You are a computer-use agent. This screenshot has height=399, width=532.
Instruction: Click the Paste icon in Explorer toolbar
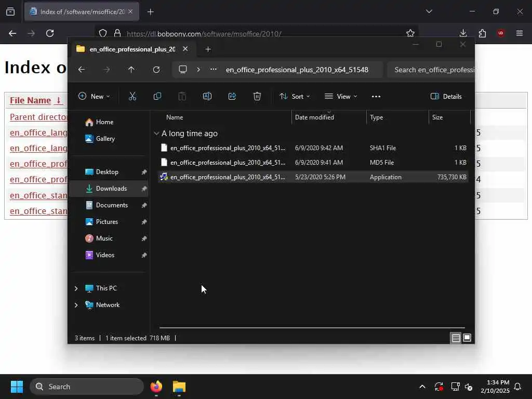pos(182,96)
